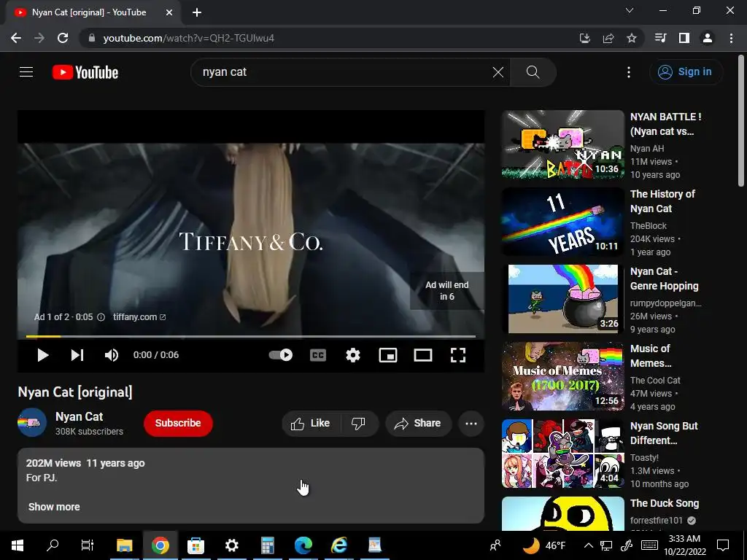Viewport: 747px width, 560px height.
Task: Toggle closed captions CC button
Action: tap(318, 355)
